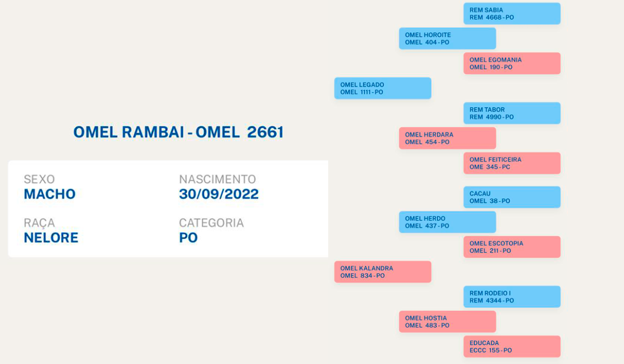Click the CACAU OMEL 38 box
The image size is (624, 364).
click(512, 197)
